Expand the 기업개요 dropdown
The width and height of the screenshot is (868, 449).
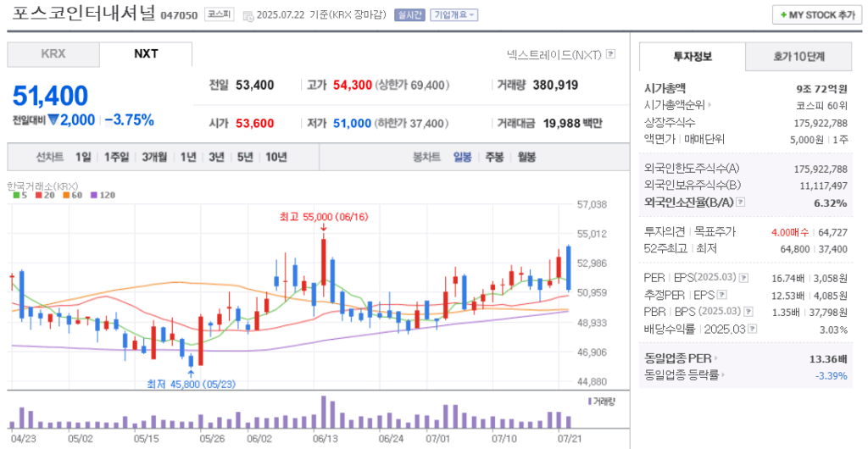(x=454, y=15)
